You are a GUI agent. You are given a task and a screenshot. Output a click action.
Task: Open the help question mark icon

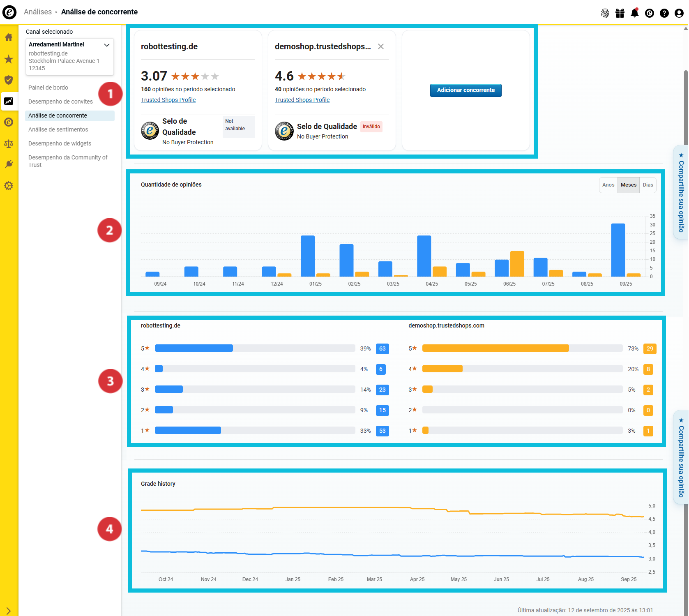pos(664,13)
